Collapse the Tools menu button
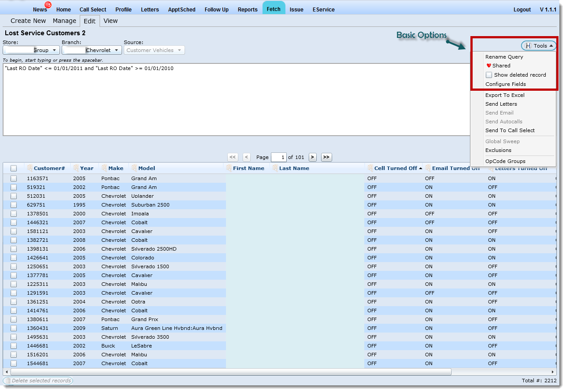566x392 pixels. point(539,46)
